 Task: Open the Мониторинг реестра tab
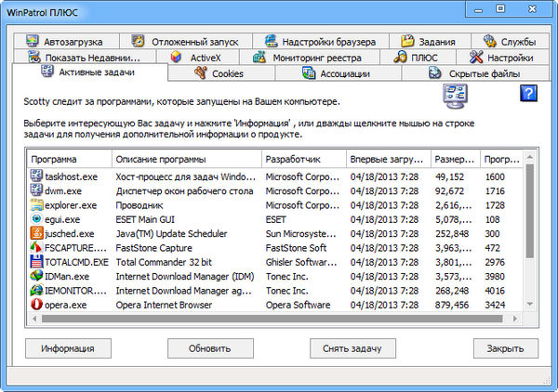click(x=312, y=58)
